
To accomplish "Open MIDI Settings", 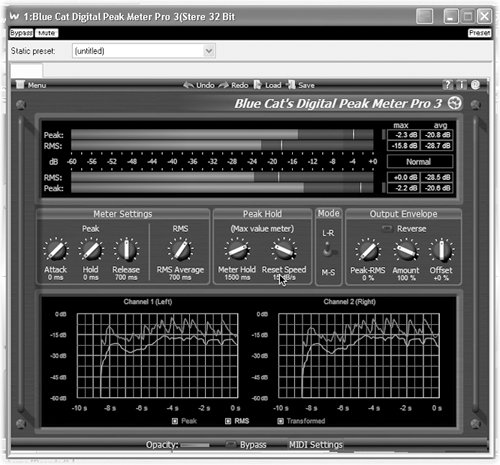I will coord(316,445).
